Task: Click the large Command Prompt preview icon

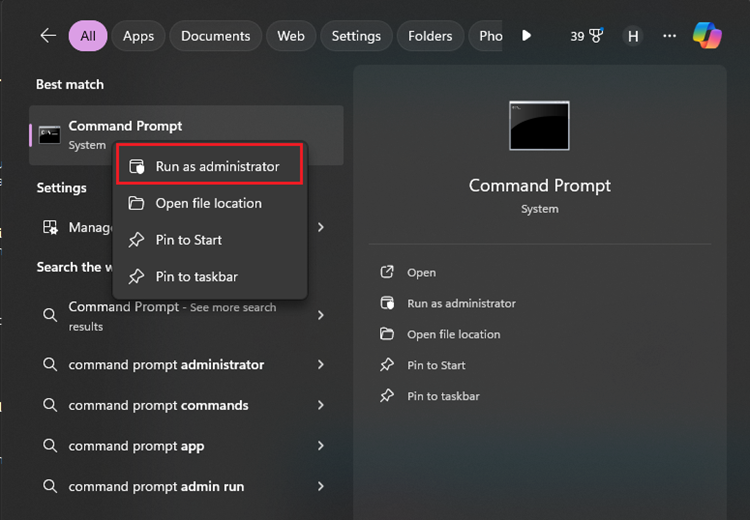Action: pyautogui.click(x=539, y=126)
